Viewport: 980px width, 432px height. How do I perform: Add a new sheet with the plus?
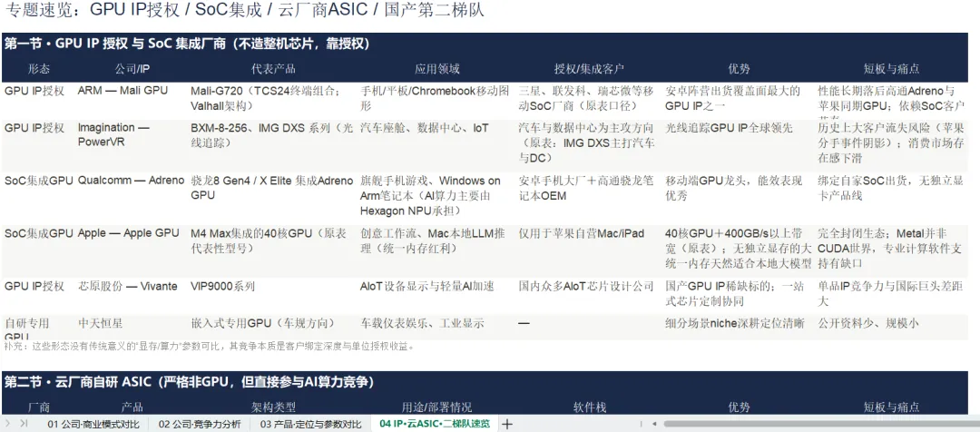coord(507,424)
